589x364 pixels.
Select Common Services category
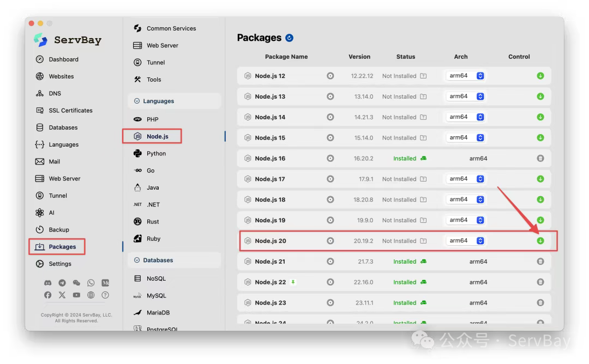[x=165, y=28]
